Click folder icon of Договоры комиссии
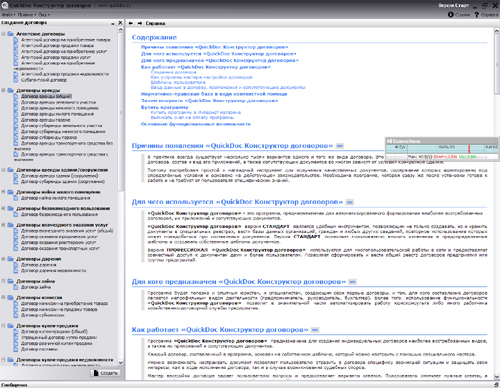 10,298
